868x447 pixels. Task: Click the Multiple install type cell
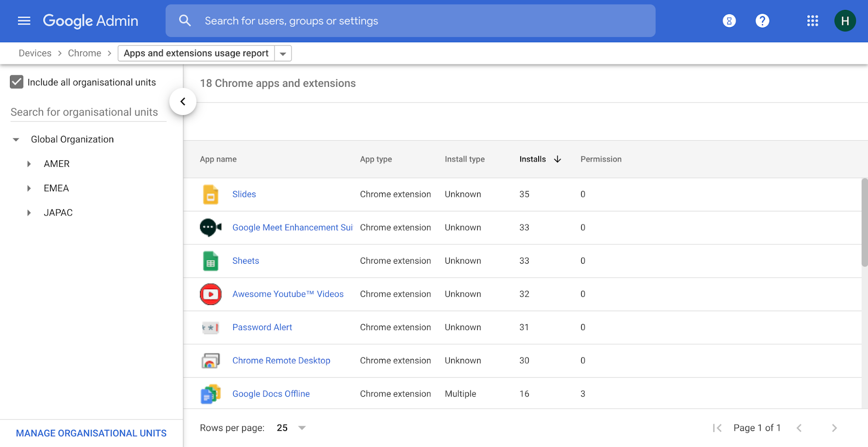(460, 394)
